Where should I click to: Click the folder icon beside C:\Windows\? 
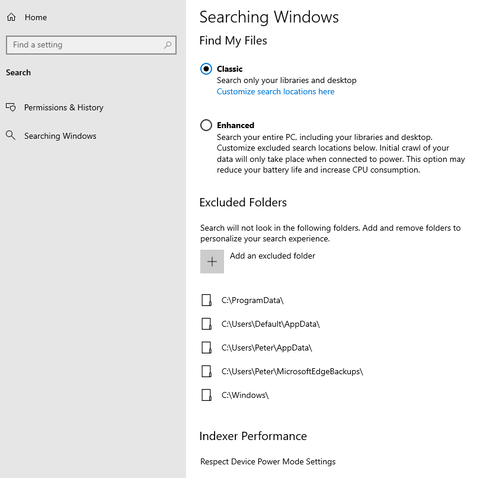tap(206, 395)
